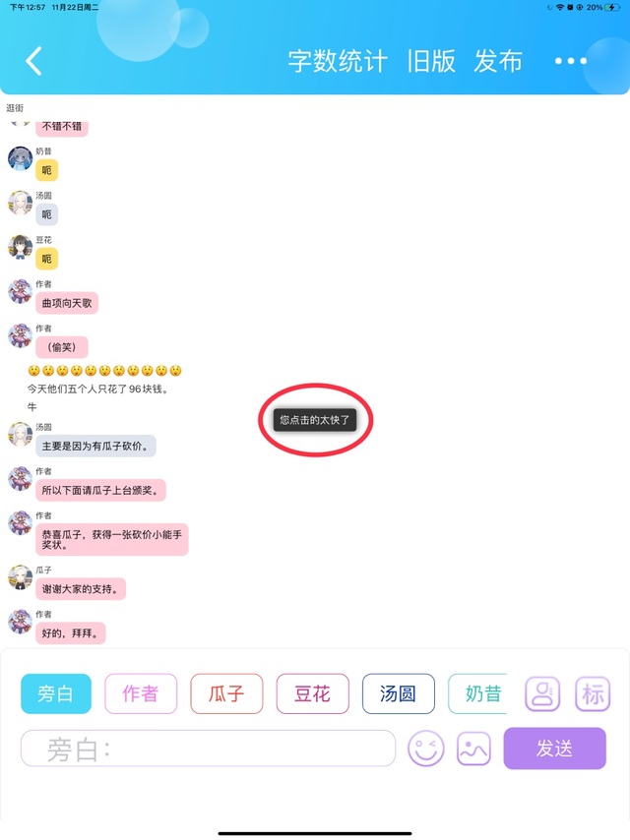Select the 奶昔 role chip
Image resolution: width=630 pixels, height=840 pixels.
477,693
